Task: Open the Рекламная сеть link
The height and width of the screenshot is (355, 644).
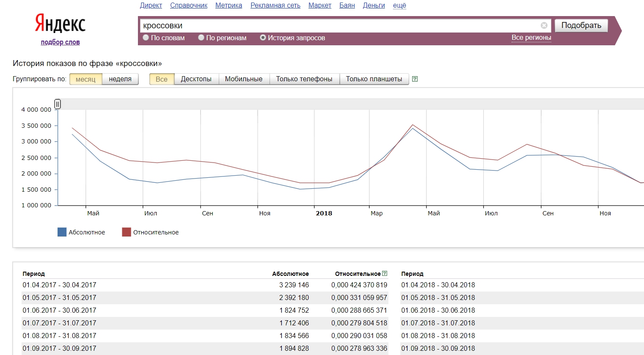Action: 275,6
